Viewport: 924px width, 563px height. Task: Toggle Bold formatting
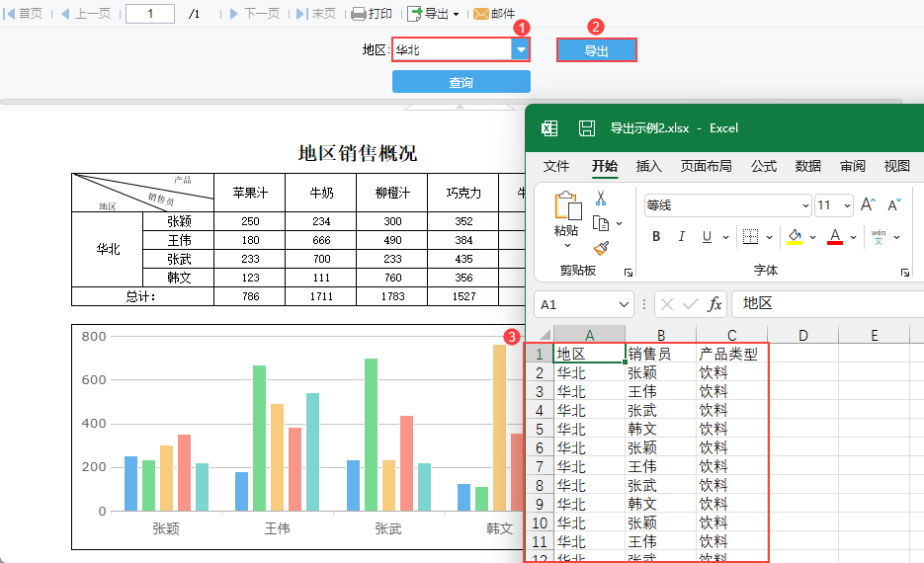coord(656,237)
